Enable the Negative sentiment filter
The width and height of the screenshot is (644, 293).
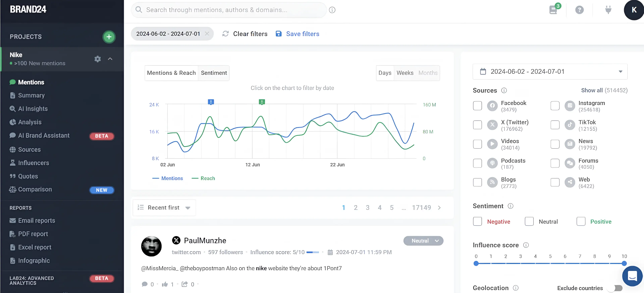(477, 221)
